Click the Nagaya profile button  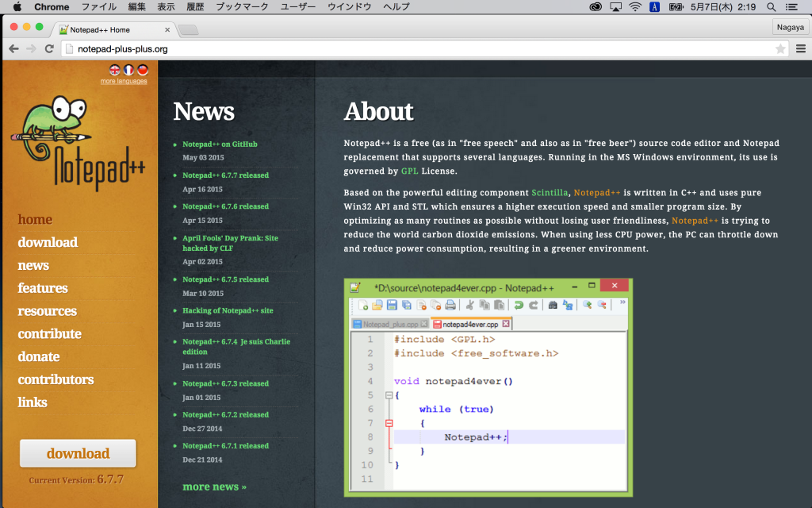click(x=791, y=27)
